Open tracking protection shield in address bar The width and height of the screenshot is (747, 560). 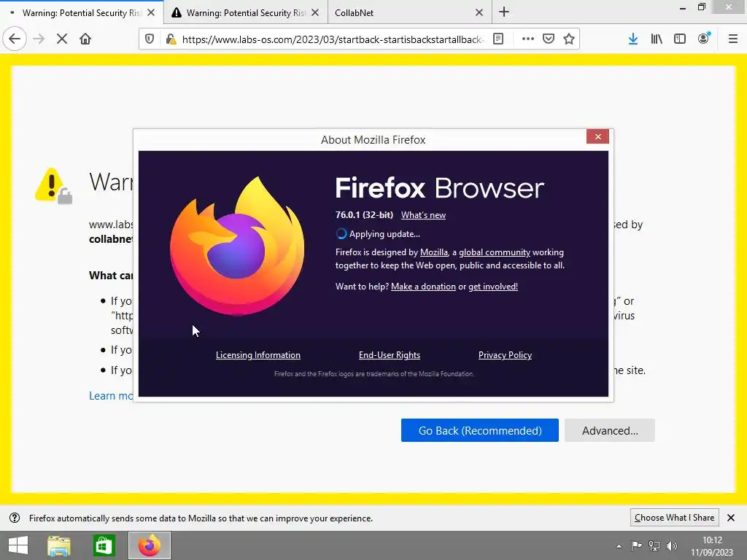point(150,39)
